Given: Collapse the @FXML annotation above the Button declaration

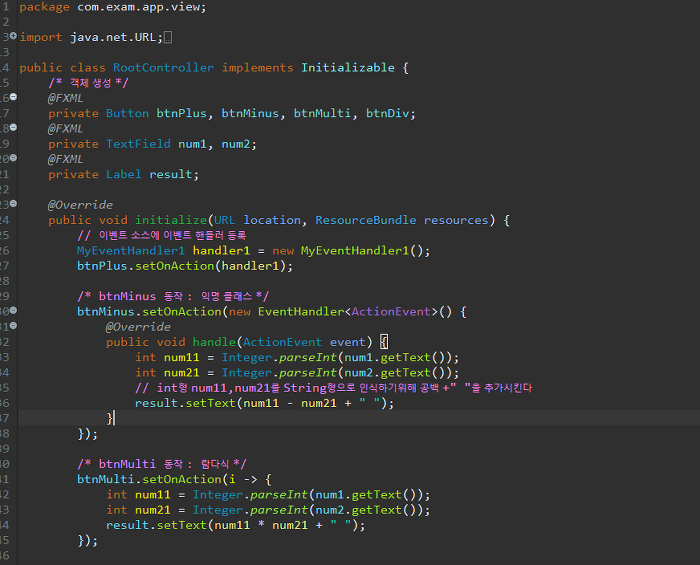Looking at the screenshot, I should tap(13, 97).
